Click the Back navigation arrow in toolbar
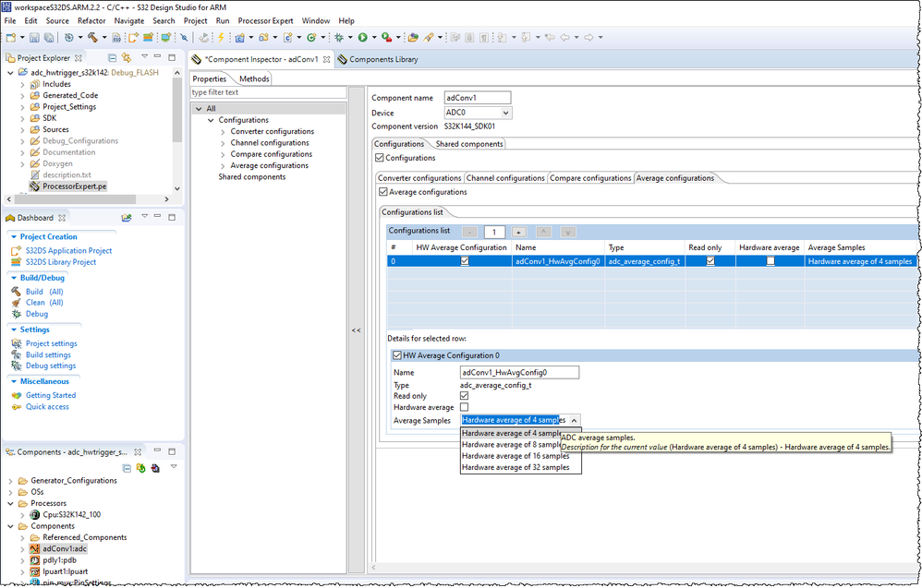The width and height of the screenshot is (922, 588). [565, 38]
